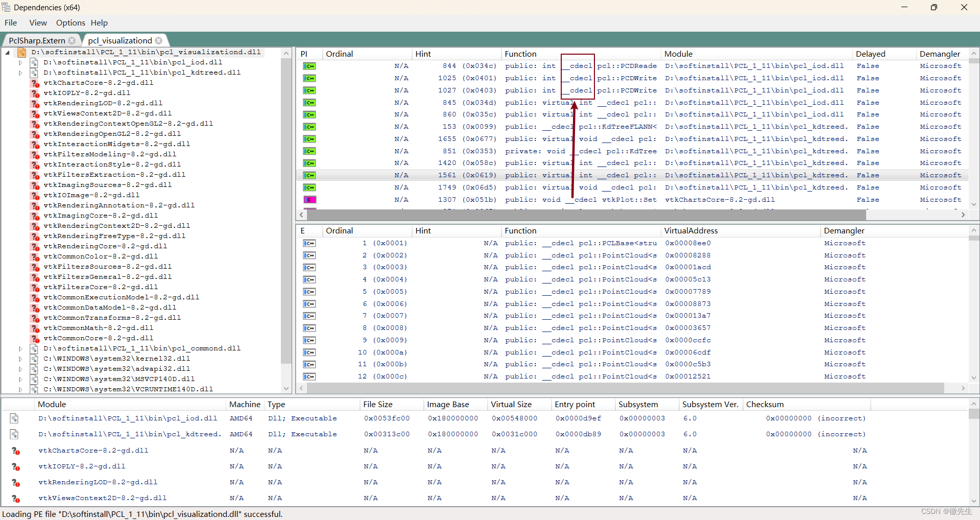Click error icon of vtkChartsCore in module list

point(16,451)
